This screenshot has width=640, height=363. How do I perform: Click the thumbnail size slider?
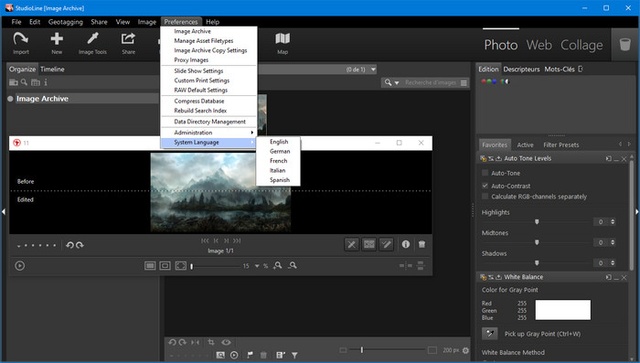click(x=362, y=350)
